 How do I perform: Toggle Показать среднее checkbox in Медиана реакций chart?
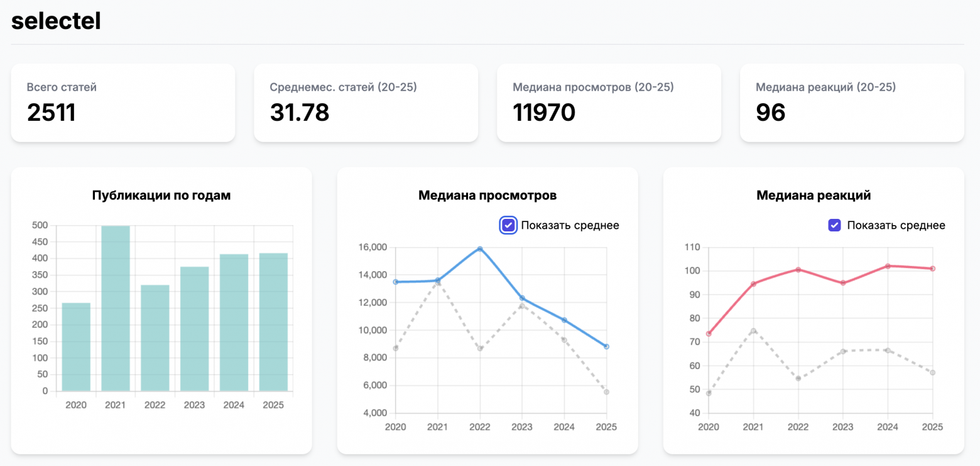[x=834, y=225]
